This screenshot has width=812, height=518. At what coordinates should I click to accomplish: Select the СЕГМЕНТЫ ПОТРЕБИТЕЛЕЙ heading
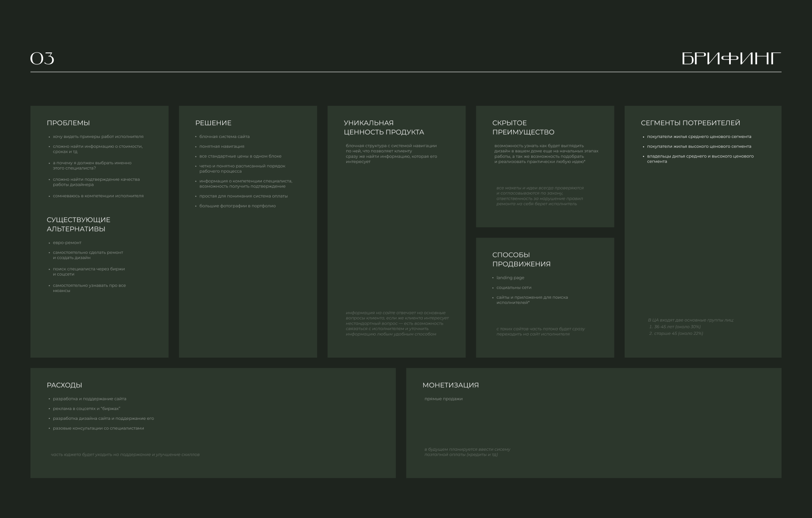(690, 123)
